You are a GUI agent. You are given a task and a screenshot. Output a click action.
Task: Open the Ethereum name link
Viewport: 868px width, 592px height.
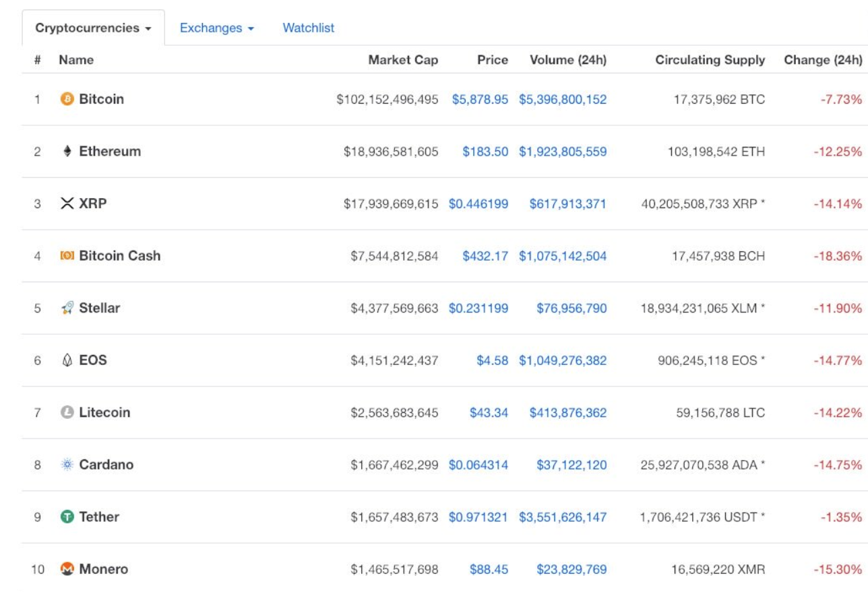[110, 152]
